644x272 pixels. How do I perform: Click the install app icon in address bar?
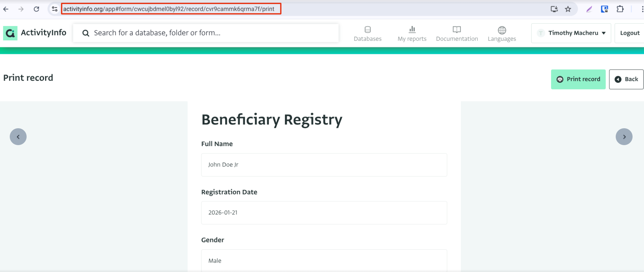point(554,9)
